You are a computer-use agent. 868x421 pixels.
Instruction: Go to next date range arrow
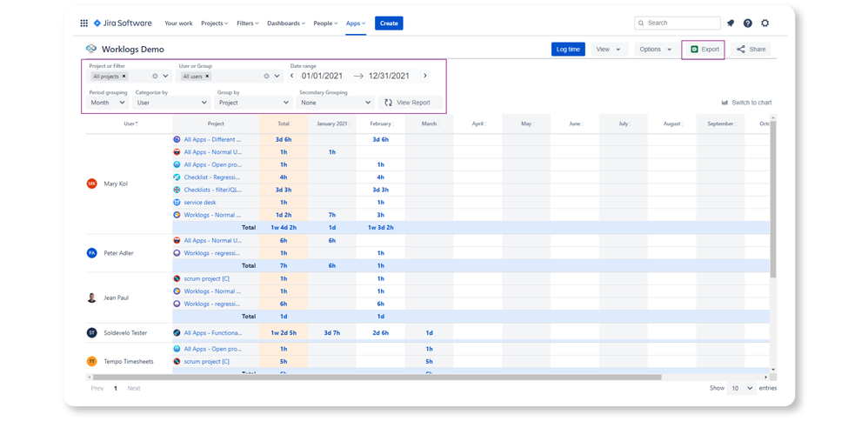(425, 76)
